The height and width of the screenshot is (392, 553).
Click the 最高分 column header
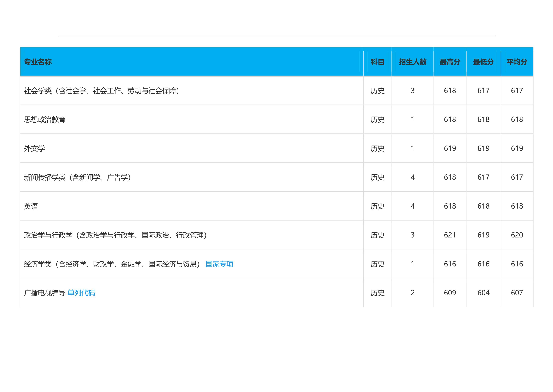click(x=449, y=62)
